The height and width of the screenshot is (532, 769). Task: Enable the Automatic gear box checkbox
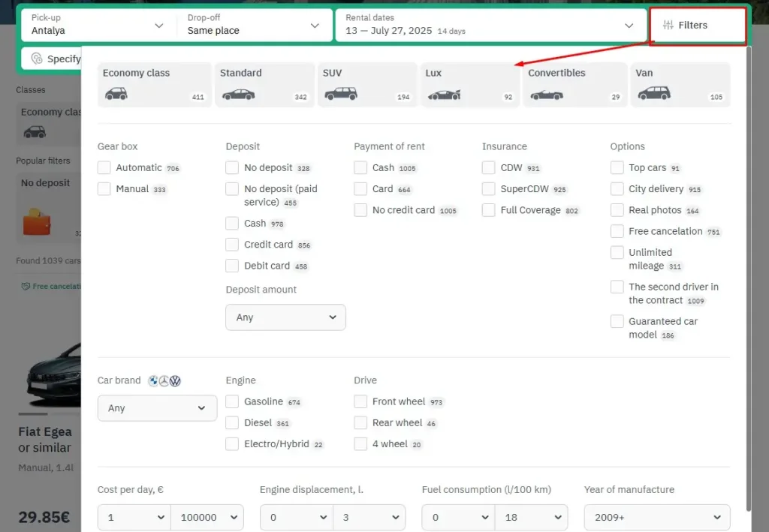pos(104,167)
